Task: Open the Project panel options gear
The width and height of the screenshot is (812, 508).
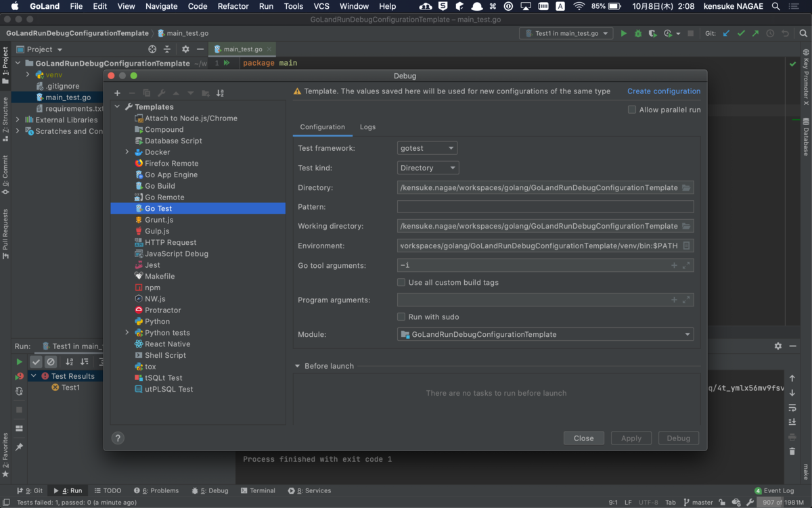Action: click(185, 49)
